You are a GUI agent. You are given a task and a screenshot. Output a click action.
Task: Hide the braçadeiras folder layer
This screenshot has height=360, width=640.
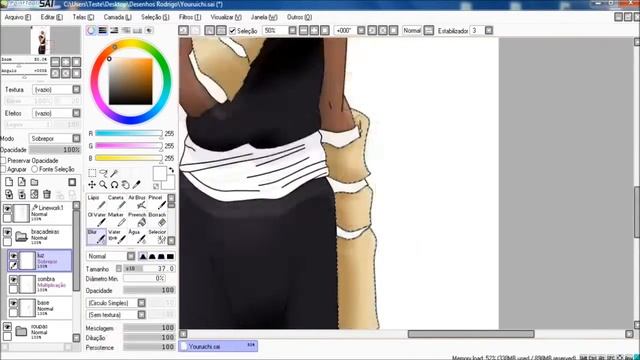[7, 232]
